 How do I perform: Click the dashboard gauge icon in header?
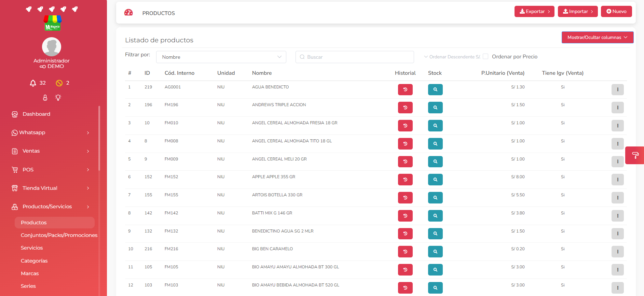click(128, 13)
